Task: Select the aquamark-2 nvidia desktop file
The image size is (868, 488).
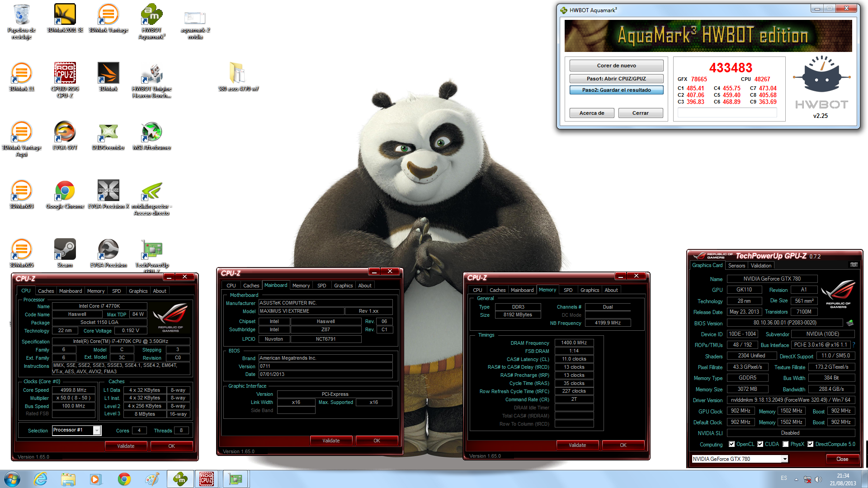Action: tap(195, 25)
